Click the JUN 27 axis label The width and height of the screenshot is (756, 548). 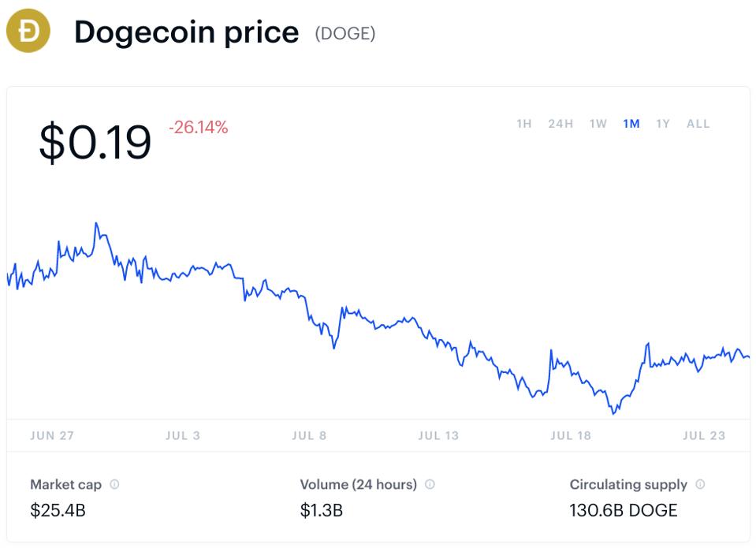point(52,435)
